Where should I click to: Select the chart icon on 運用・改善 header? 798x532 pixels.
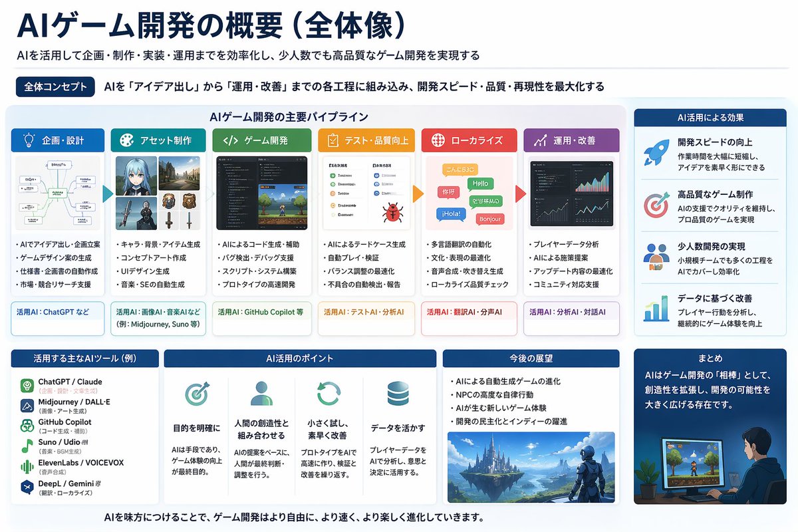point(539,140)
